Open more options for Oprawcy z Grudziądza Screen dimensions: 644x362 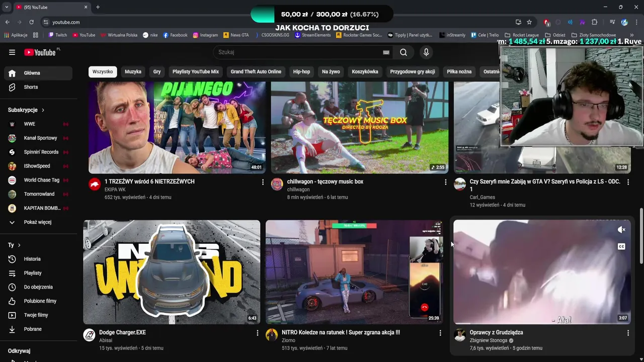coord(628,333)
